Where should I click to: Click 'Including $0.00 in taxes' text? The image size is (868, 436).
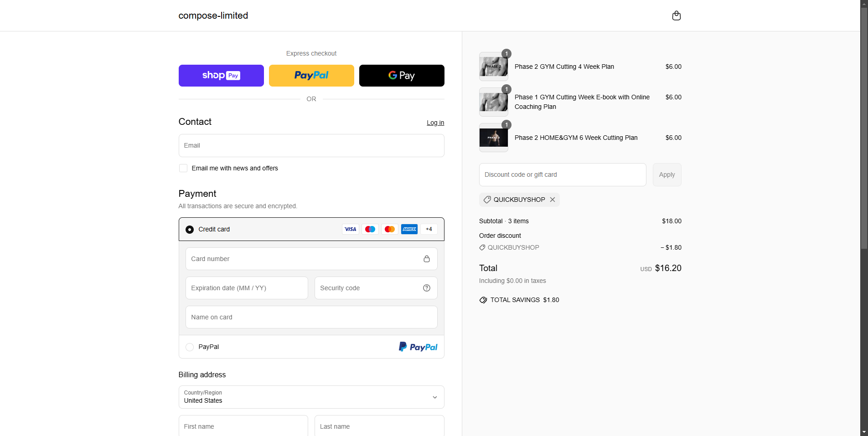512,281
